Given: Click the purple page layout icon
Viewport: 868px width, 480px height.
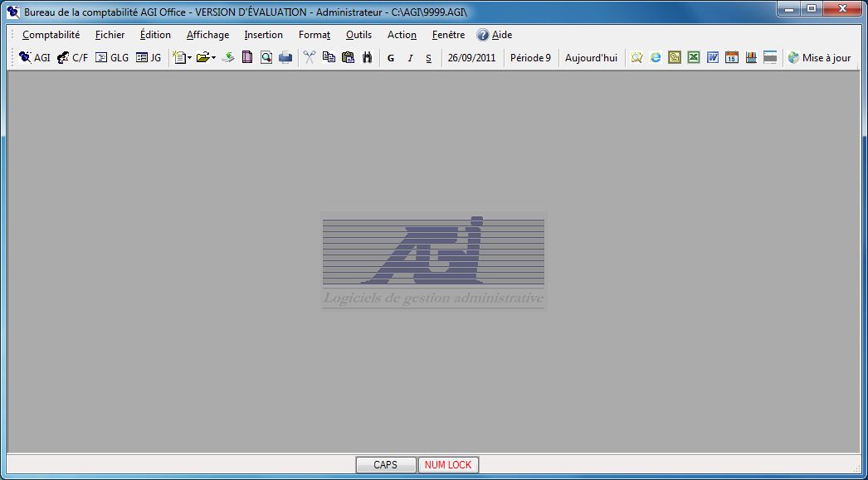Looking at the screenshot, I should pos(247,57).
